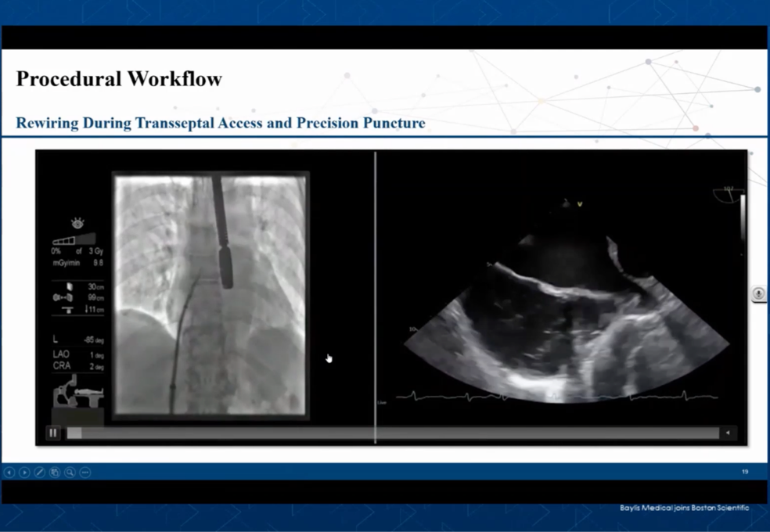Click the slide number 19
The width and height of the screenshot is (770, 532).
click(x=745, y=472)
